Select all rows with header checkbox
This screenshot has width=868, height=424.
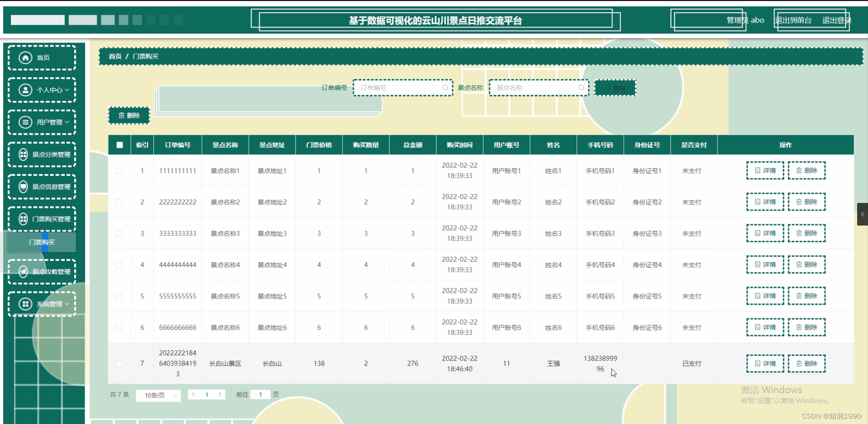(119, 145)
